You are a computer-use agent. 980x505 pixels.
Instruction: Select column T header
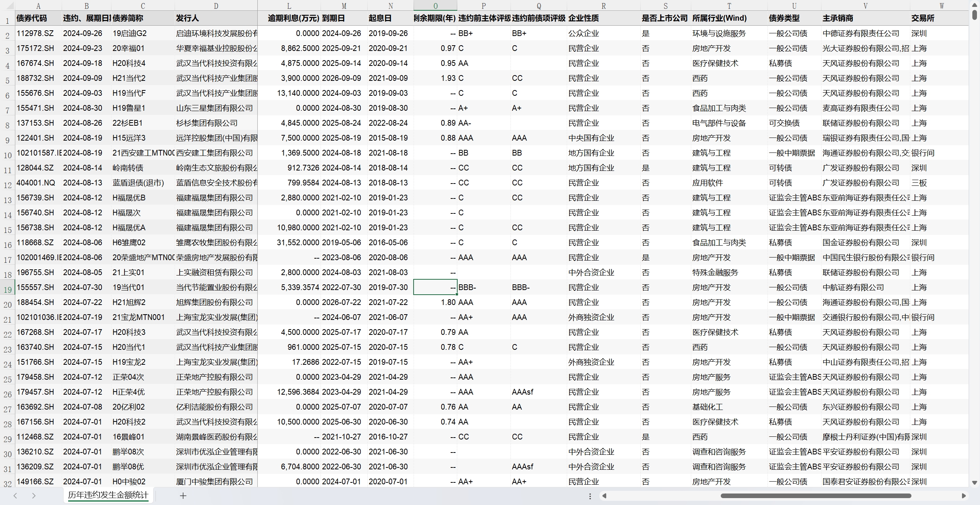pos(729,6)
